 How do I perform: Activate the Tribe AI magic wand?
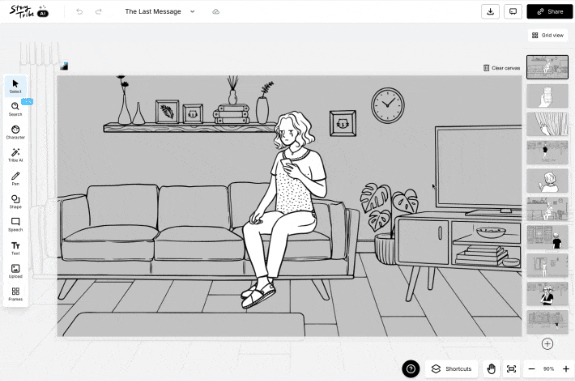[15, 155]
